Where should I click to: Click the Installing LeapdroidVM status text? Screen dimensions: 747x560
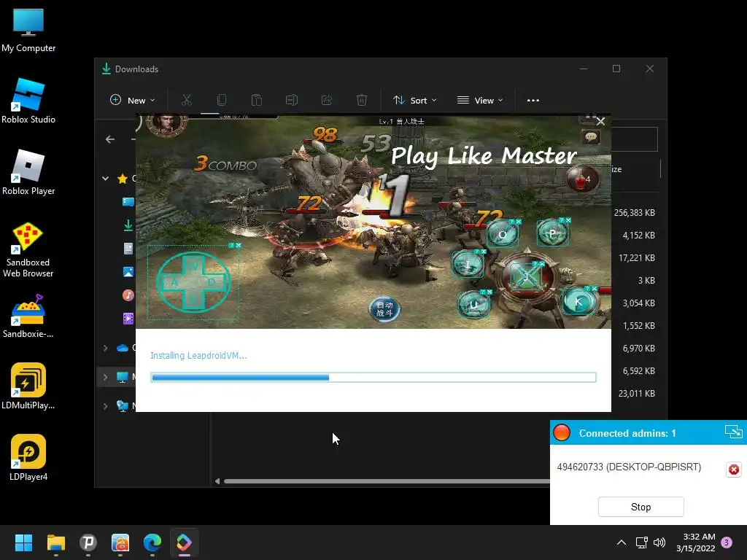click(198, 356)
